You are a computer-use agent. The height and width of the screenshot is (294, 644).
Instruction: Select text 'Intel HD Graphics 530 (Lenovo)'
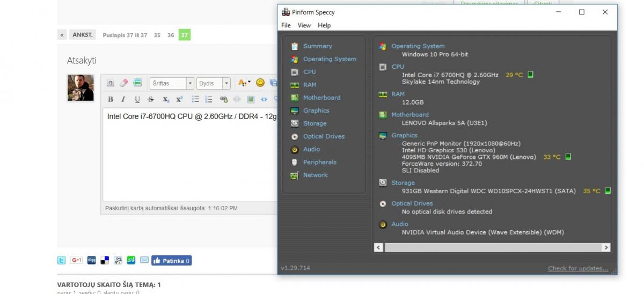tap(449, 150)
